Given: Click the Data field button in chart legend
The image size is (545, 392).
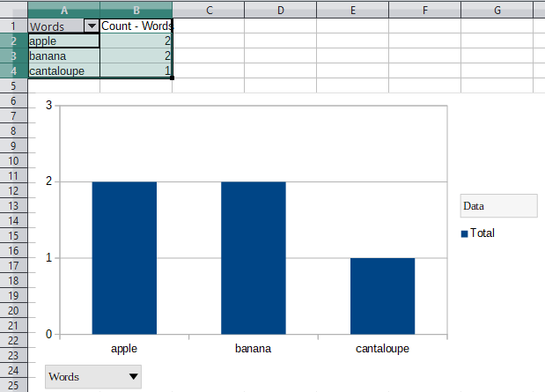Looking at the screenshot, I should point(498,206).
